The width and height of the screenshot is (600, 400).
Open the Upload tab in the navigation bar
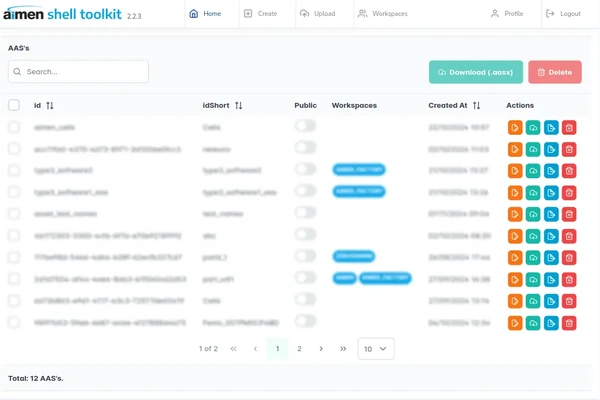tap(318, 14)
